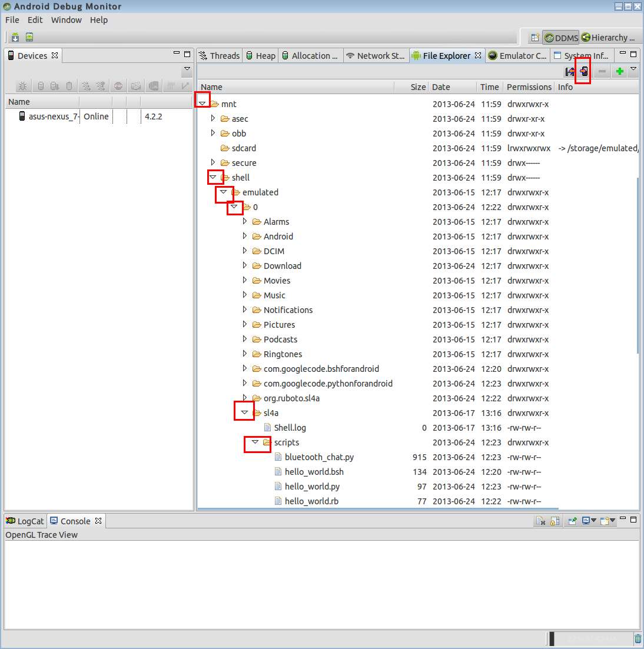The image size is (644, 649).
Task: Push a file onto the device icon
Action: click(584, 72)
